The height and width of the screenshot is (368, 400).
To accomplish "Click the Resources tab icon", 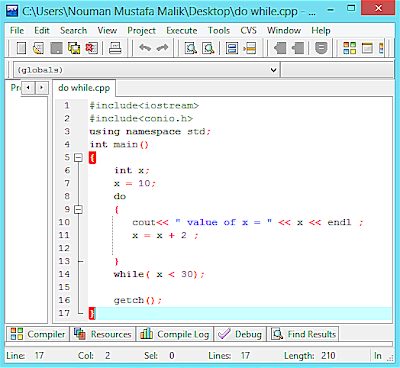I will point(80,334).
